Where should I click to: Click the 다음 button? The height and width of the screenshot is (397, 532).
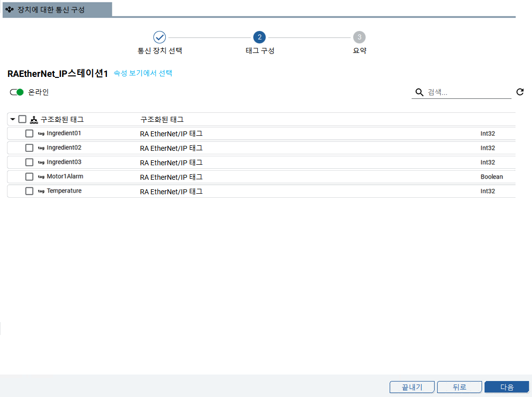pos(507,387)
